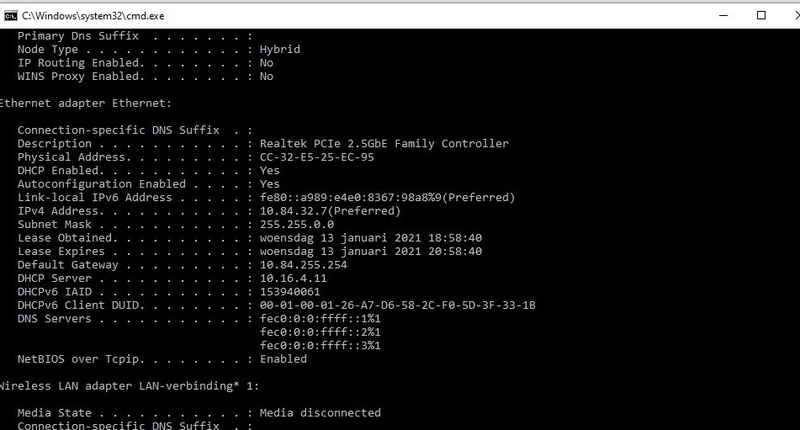This screenshot has height=430, width=800.
Task: Maximize the Command Prompt window
Action: (x=761, y=16)
